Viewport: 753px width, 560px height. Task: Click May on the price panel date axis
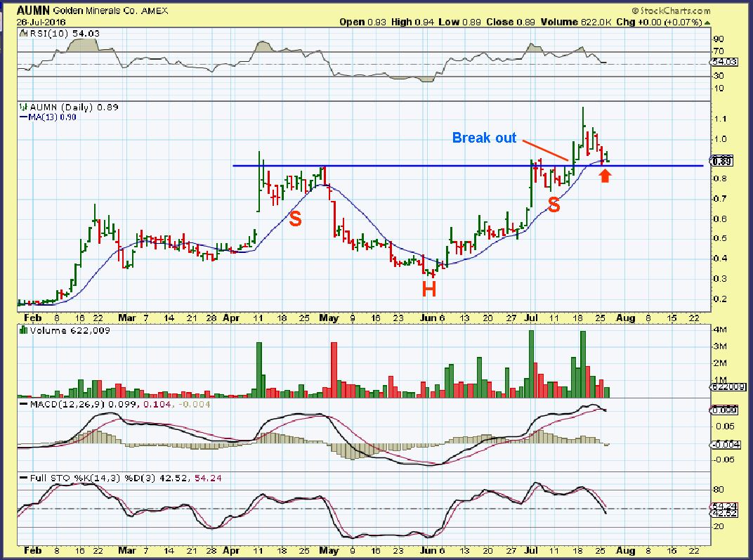(329, 318)
